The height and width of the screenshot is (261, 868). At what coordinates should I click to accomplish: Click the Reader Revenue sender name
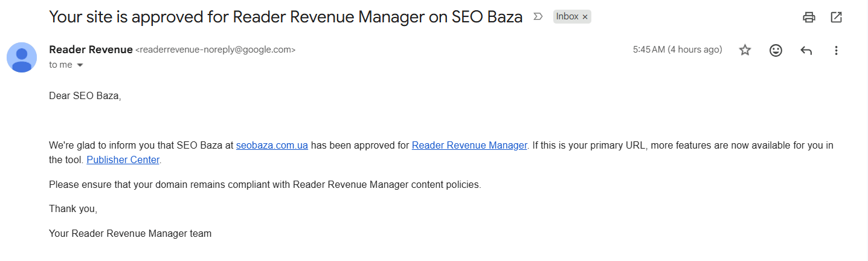coord(91,50)
